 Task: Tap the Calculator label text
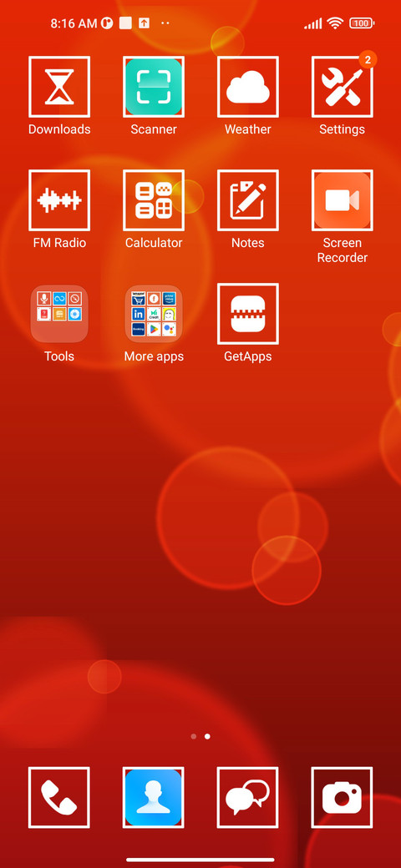[154, 243]
